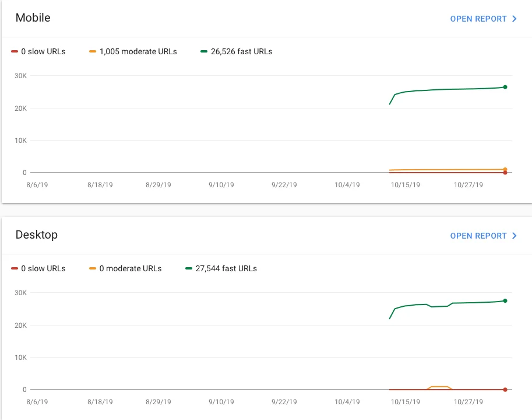Click the chevron arrow beside Mobile's Open Report

(515, 19)
